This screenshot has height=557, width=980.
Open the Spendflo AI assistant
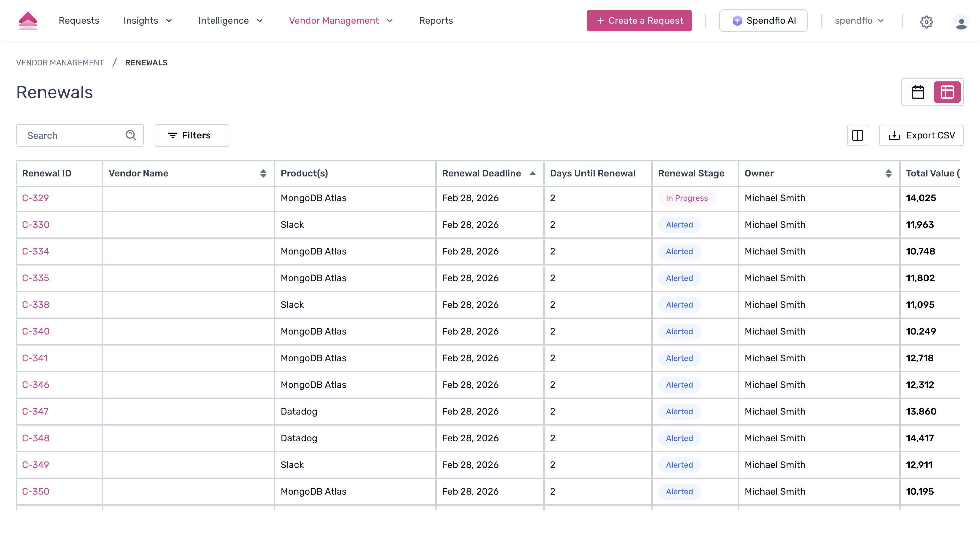coord(763,20)
